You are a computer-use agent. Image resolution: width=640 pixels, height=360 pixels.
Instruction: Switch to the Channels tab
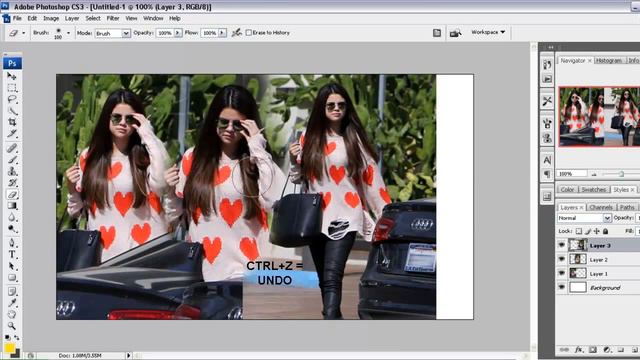[x=601, y=207]
